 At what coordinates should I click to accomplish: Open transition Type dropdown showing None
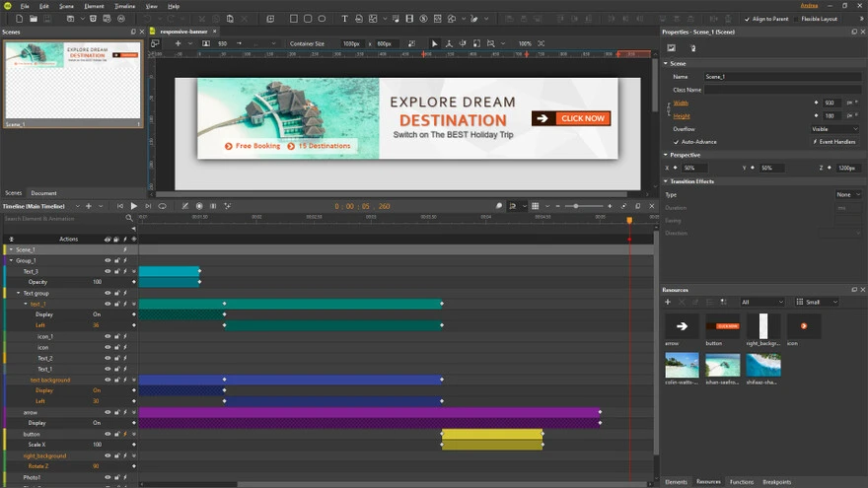(x=847, y=194)
